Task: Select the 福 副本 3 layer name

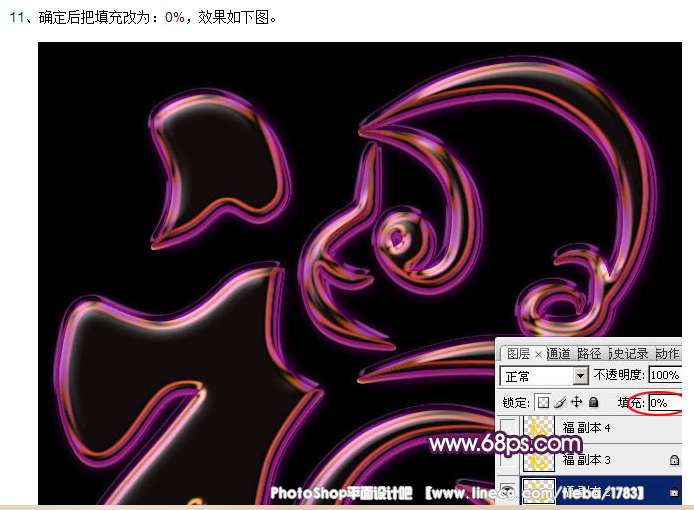Action: coord(587,460)
